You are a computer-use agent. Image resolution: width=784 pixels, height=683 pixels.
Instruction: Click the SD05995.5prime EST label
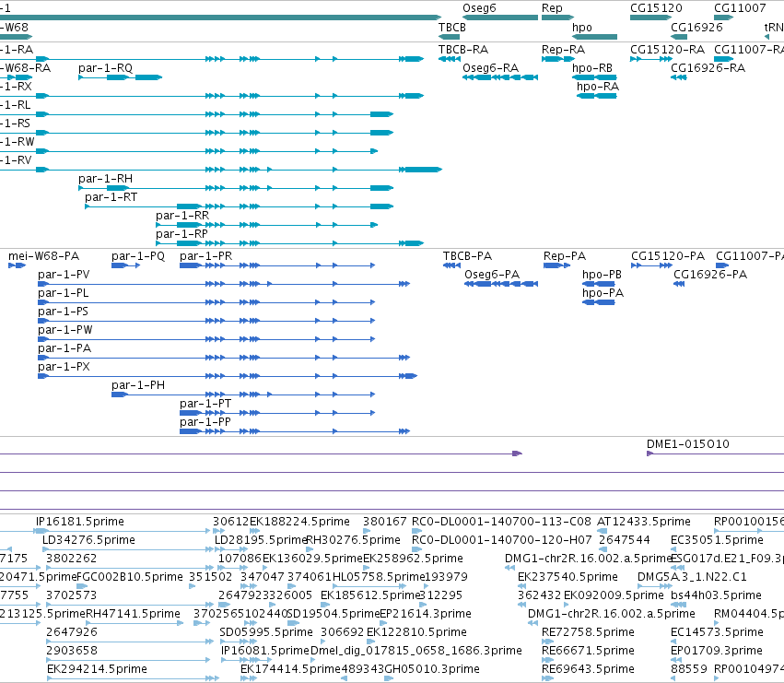266,632
